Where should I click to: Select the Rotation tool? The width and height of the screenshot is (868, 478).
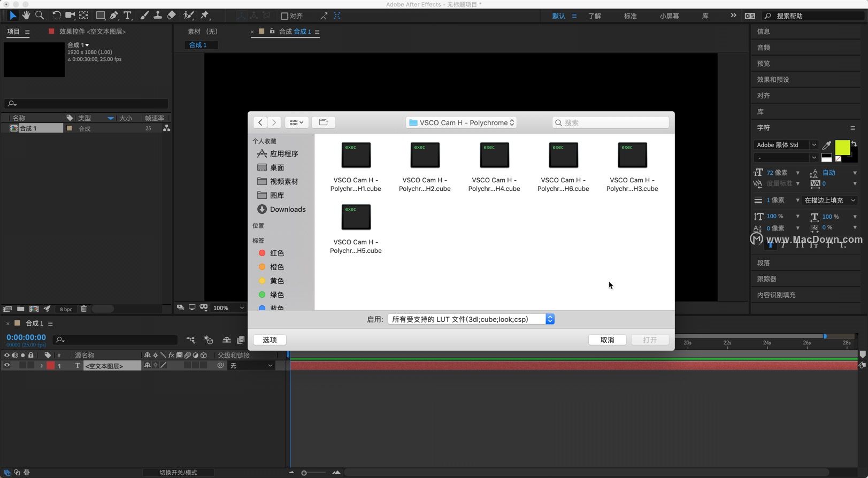(56, 16)
